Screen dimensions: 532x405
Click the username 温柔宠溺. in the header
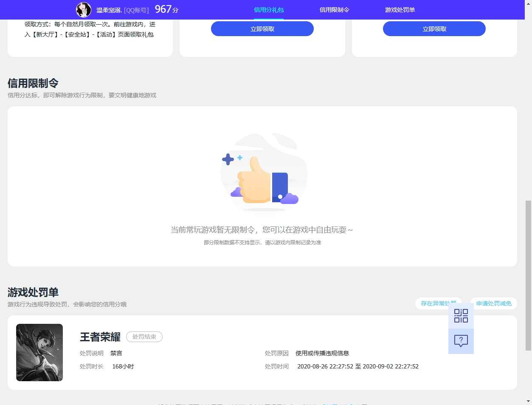pos(109,10)
